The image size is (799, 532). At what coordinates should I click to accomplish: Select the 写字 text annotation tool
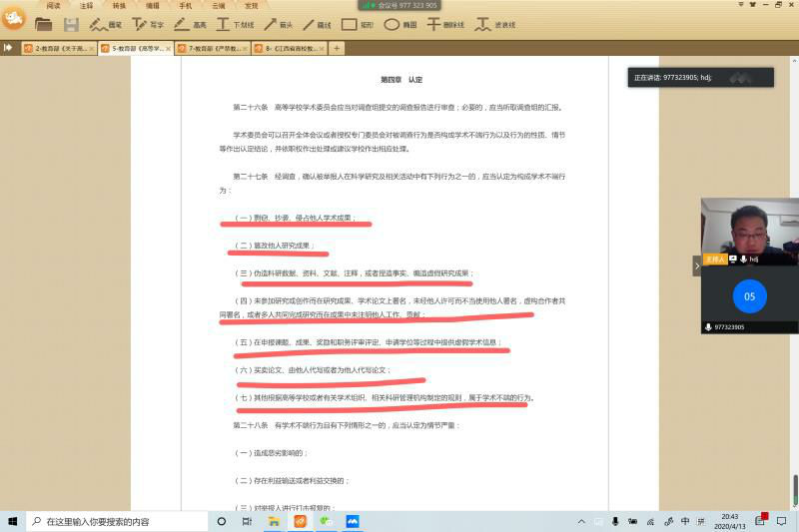(x=147, y=24)
